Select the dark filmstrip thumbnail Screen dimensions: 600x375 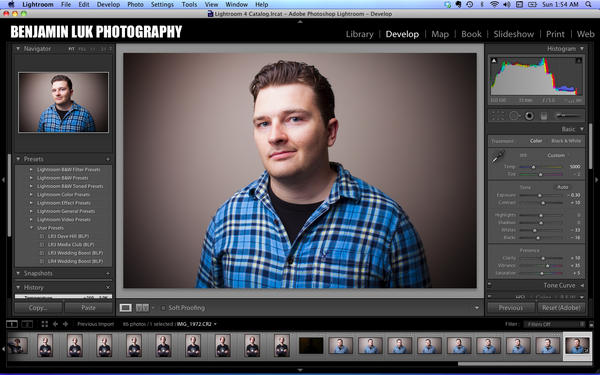(x=311, y=346)
